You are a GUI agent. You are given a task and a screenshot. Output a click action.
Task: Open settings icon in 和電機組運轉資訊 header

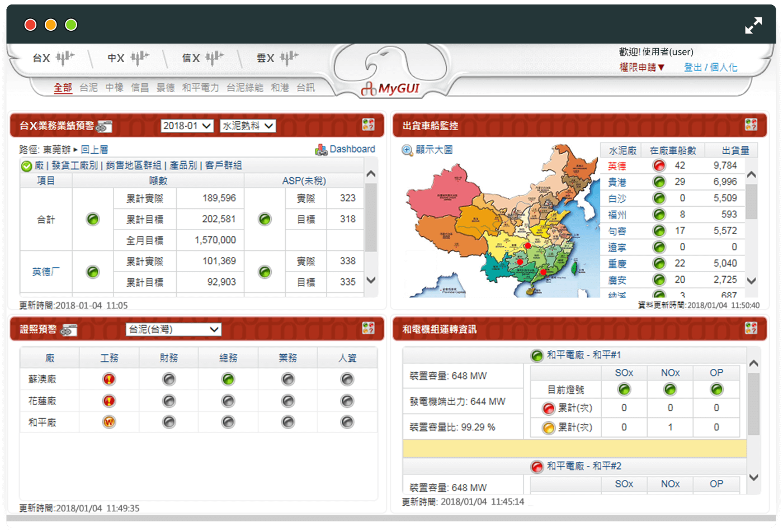point(751,328)
